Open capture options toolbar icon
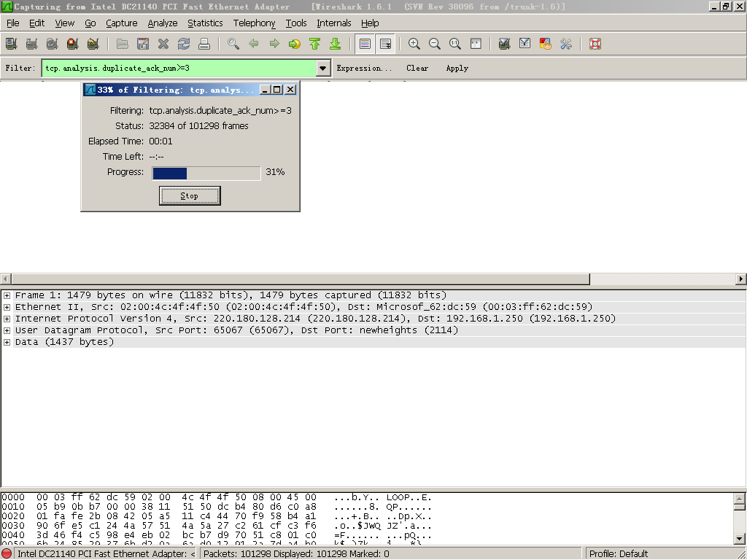This screenshot has height=560, width=747. (x=31, y=44)
